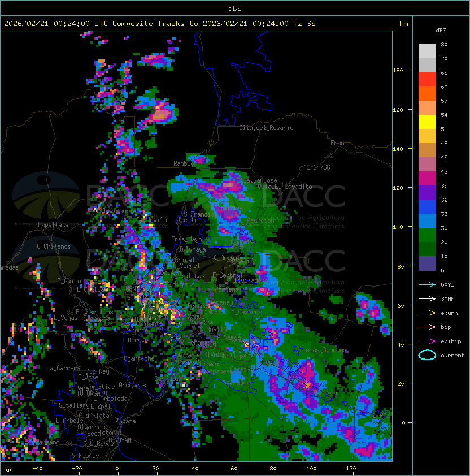Pick the slate swatch between 10 and 5
Screen dimensions: 470x476
pyautogui.click(x=427, y=263)
